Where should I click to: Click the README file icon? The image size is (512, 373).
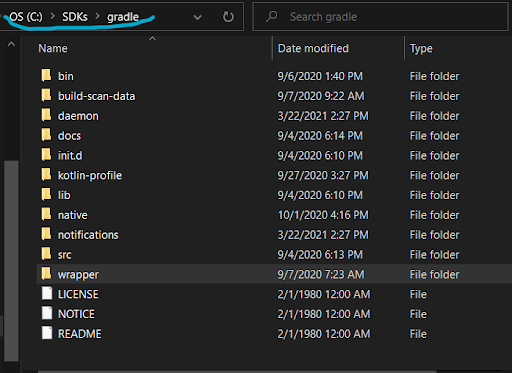[x=47, y=333]
